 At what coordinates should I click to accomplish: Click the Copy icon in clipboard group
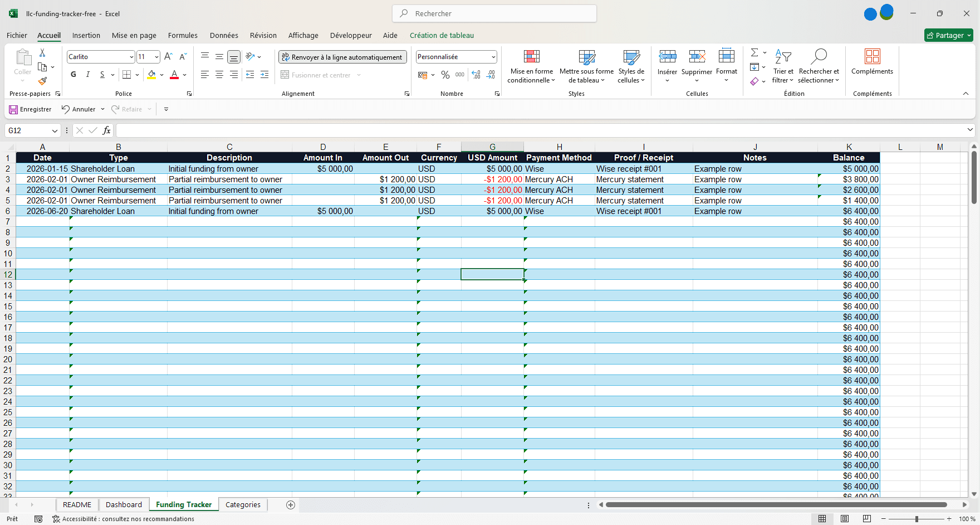click(x=42, y=67)
